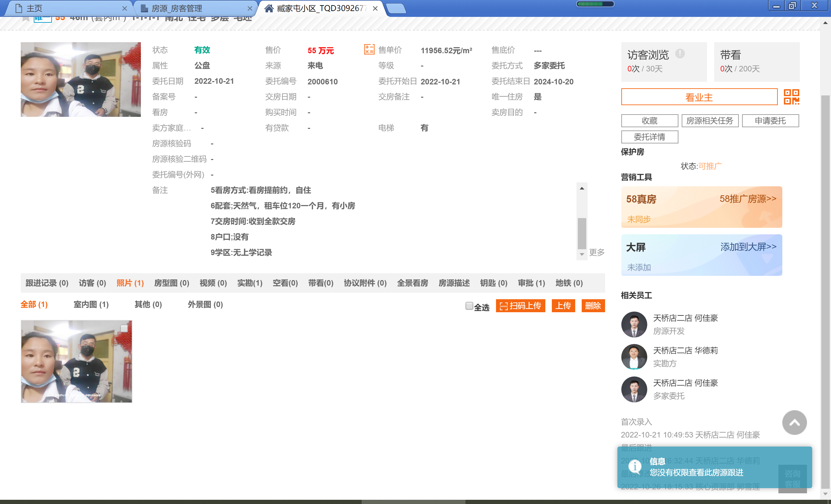The image size is (831, 504).
Task: Click the 访客浏览 statistics card
Action: (664, 62)
